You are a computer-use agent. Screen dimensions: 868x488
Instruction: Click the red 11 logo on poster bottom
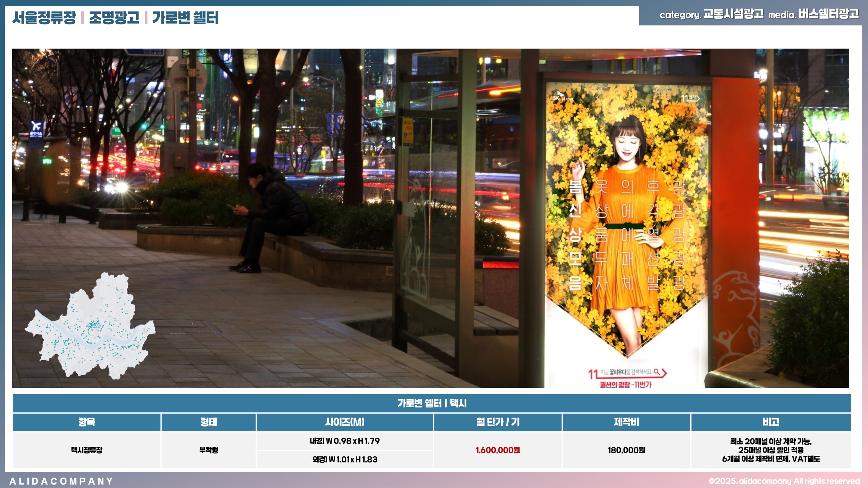[x=593, y=375]
